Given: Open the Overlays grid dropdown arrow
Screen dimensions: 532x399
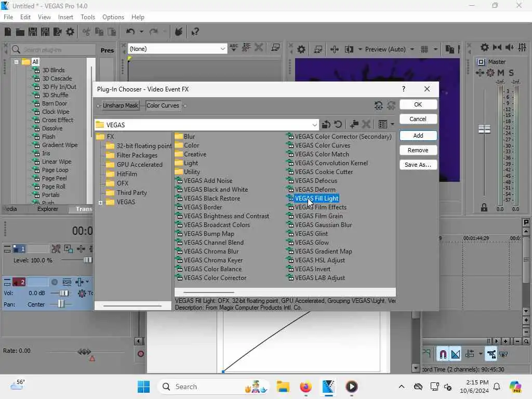Looking at the screenshot, I should (x=435, y=49).
